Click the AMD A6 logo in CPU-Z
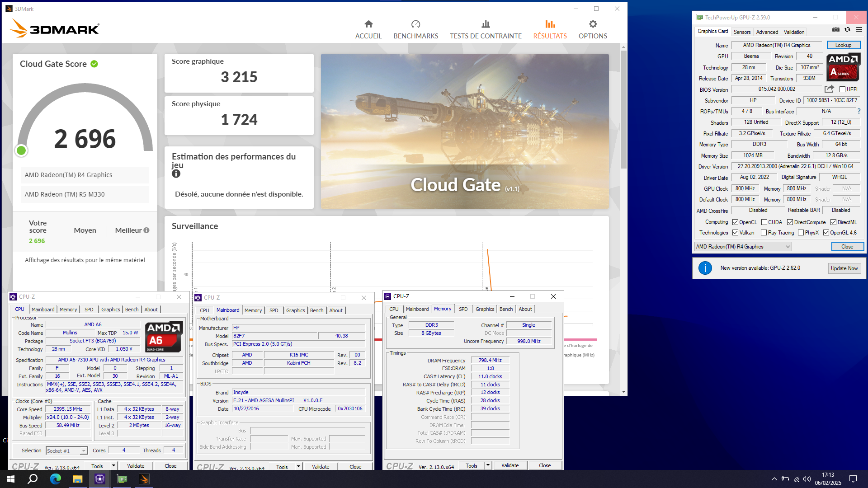868x488 pixels. point(164,337)
